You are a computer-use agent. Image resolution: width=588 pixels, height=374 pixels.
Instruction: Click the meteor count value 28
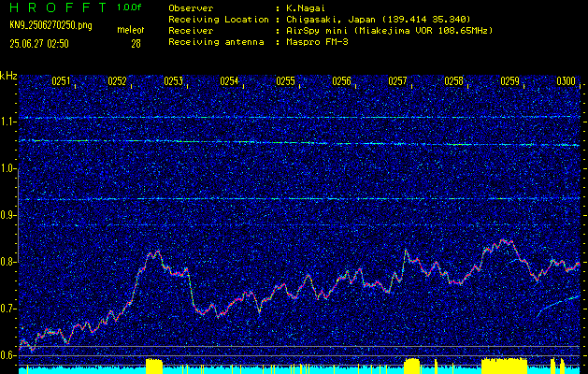136,44
